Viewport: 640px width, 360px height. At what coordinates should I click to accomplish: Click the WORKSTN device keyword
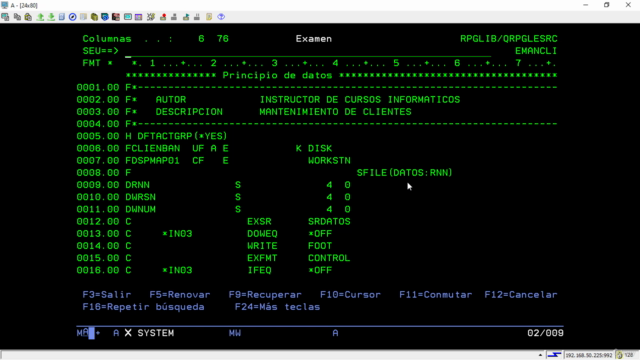pyautogui.click(x=329, y=161)
